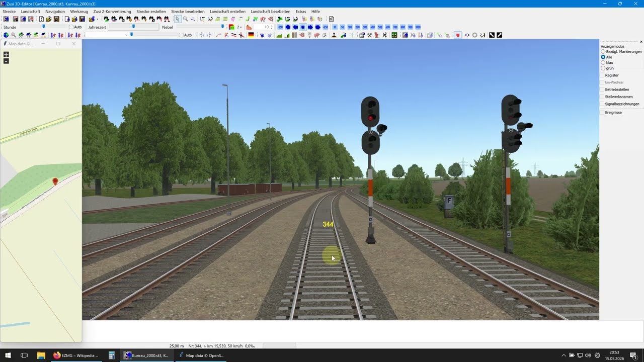This screenshot has height=362, width=644.
Task: Toggle the eye view icon in toolbar
Action: tap(467, 35)
